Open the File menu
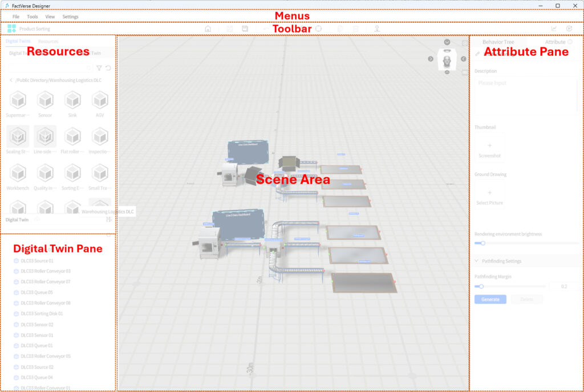The height and width of the screenshot is (392, 584). 16,17
